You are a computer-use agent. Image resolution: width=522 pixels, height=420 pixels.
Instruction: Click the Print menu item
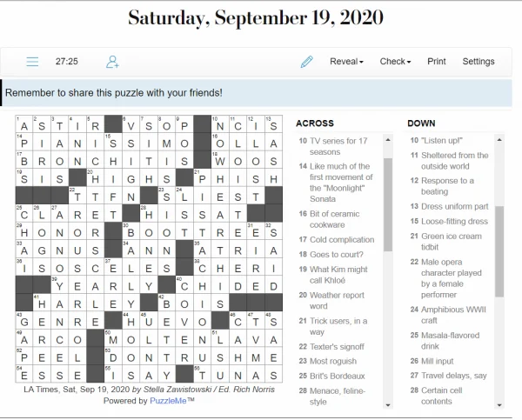point(437,62)
